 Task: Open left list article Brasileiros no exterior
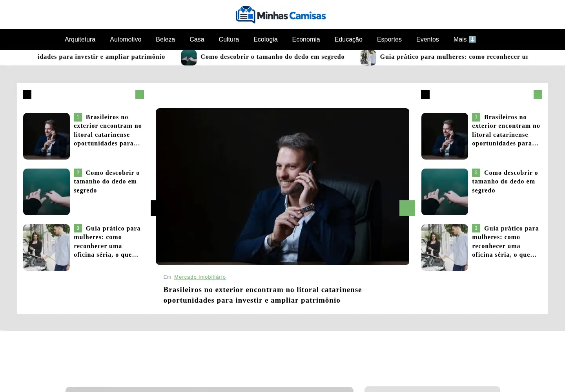108,130
